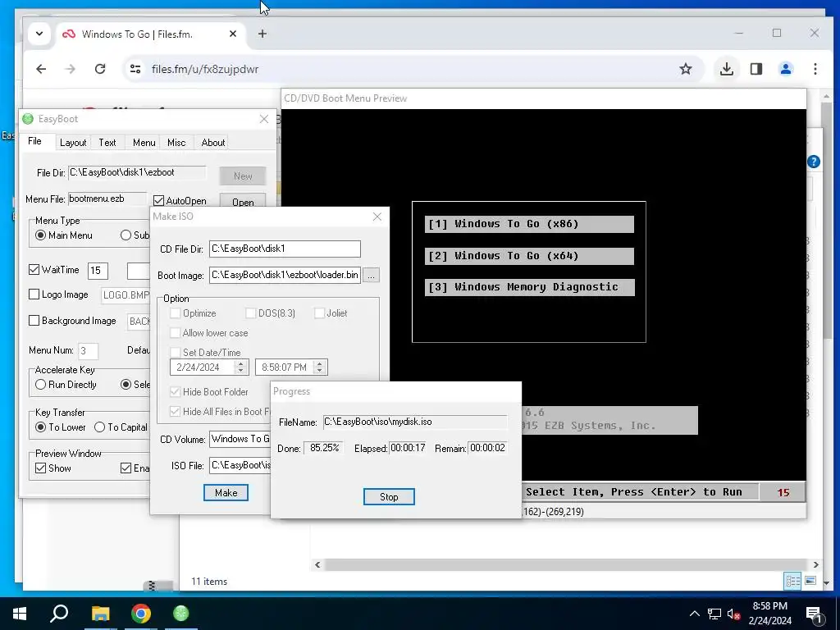The width and height of the screenshot is (840, 630).
Task: Open Windows Start menu
Action: [20, 614]
